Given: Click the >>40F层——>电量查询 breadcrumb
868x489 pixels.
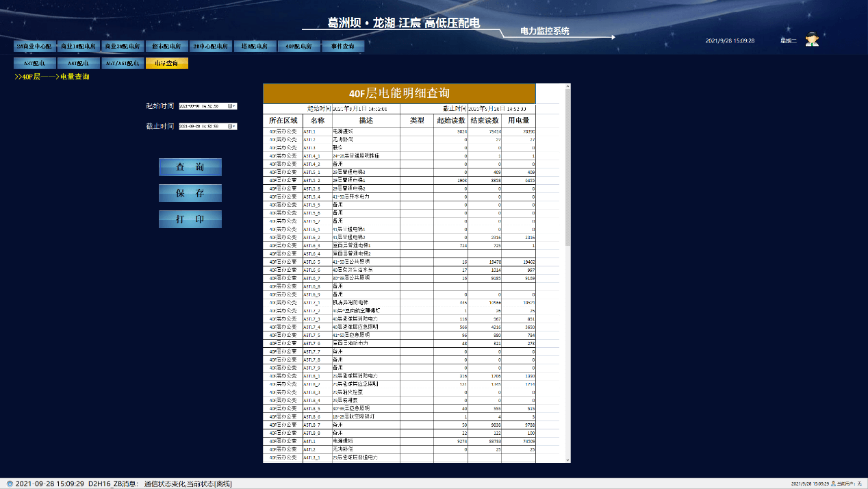Looking at the screenshot, I should click(x=52, y=77).
